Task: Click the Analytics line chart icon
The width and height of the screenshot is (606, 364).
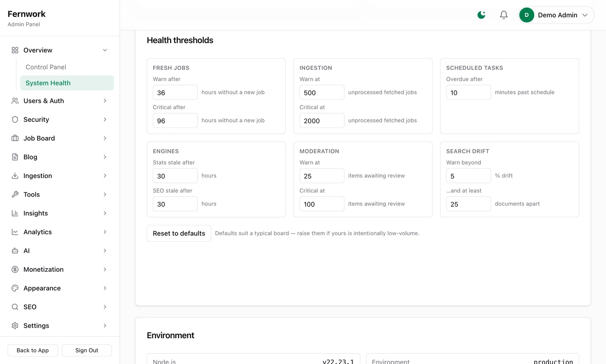Action: click(15, 232)
